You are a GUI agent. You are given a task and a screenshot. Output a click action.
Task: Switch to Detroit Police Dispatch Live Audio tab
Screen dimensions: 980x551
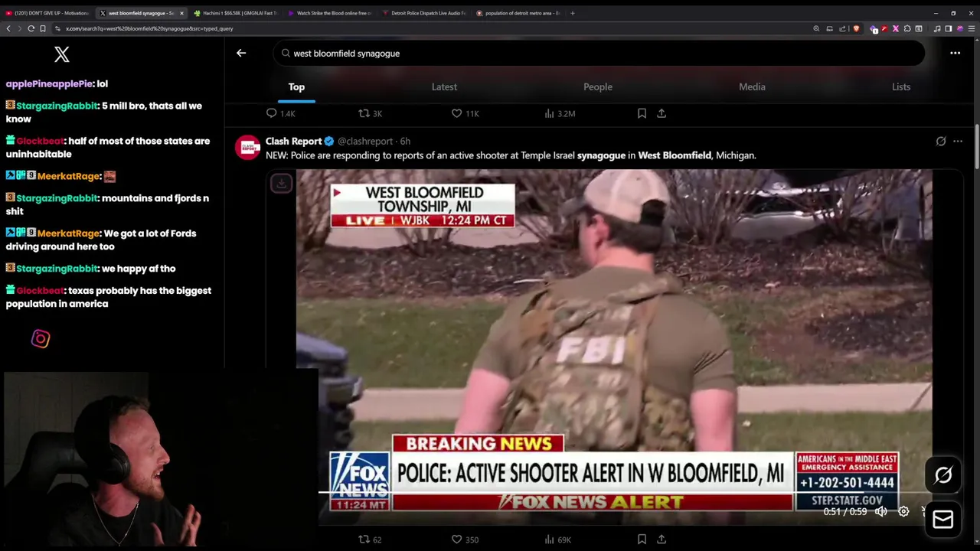tap(424, 13)
